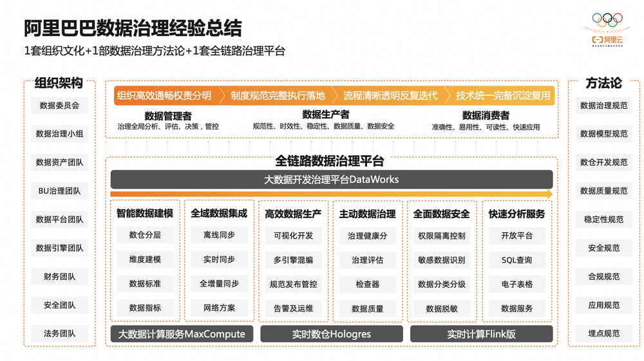Click the 治理评估 item
Viewport: 644px width, 361px height.
pos(368,260)
